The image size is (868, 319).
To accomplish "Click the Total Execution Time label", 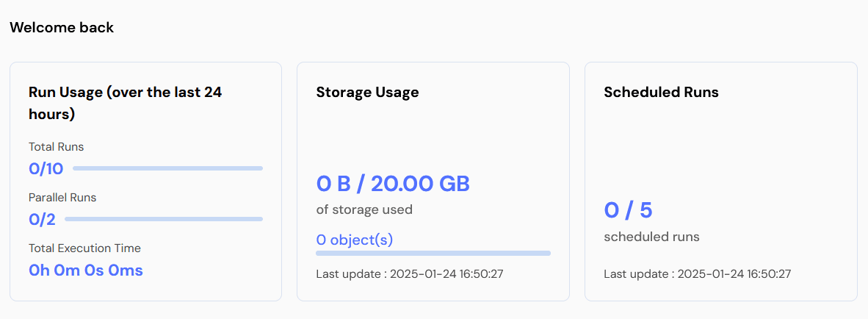I will pos(84,248).
